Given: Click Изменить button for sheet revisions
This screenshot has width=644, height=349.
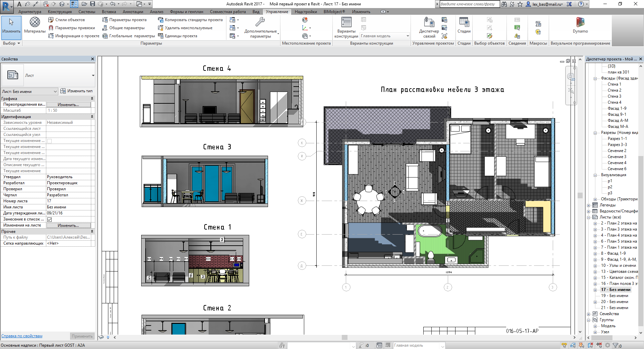Looking at the screenshot, I should click(x=68, y=226).
